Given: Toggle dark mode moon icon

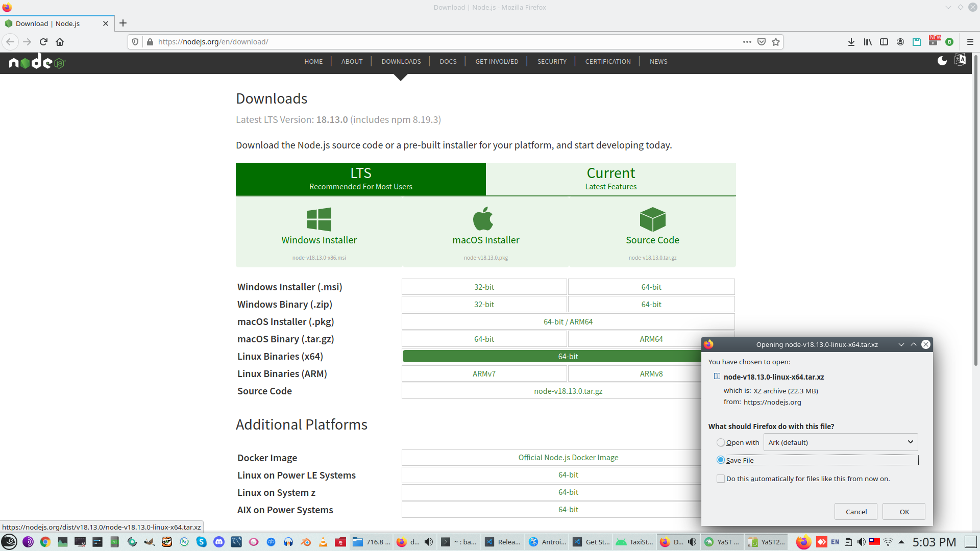Looking at the screenshot, I should tap(942, 61).
